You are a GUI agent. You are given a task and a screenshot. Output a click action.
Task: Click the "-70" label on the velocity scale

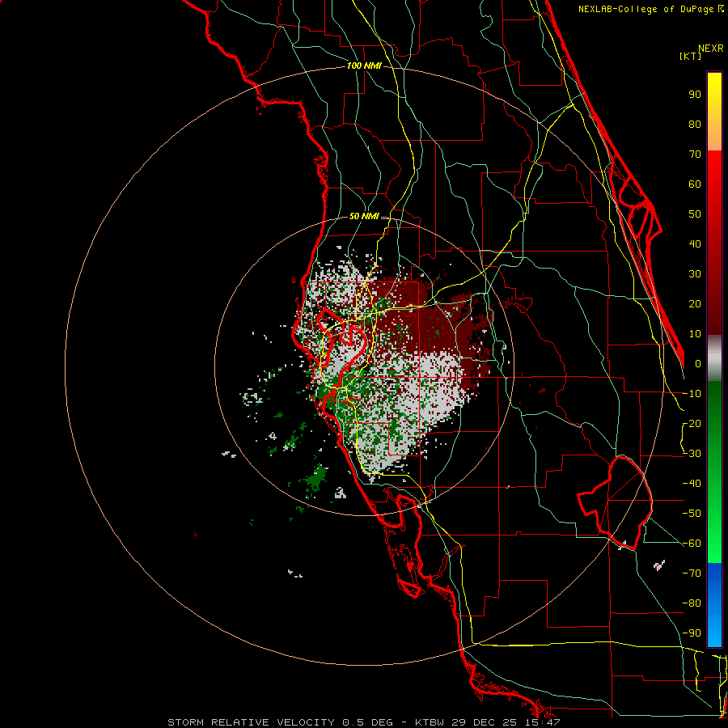pos(692,574)
